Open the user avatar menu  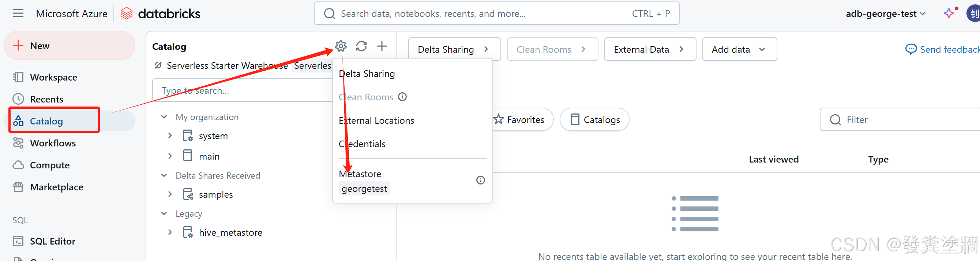(x=973, y=14)
